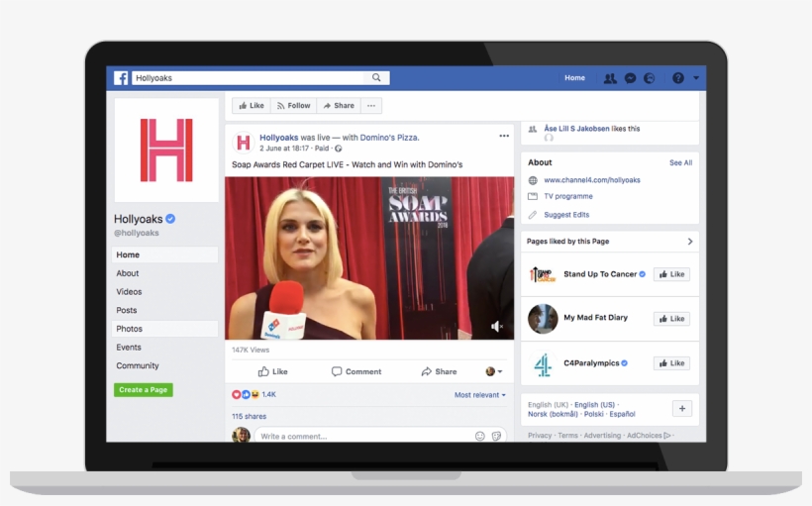Image resolution: width=812 pixels, height=506 pixels.
Task: Select About in the page sidebar
Action: click(x=164, y=273)
